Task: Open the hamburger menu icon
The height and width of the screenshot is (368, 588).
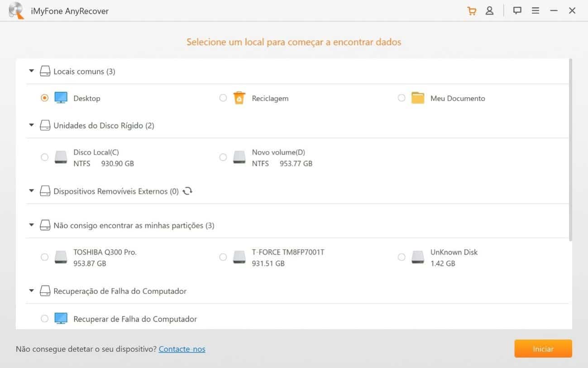Action: coord(535,10)
